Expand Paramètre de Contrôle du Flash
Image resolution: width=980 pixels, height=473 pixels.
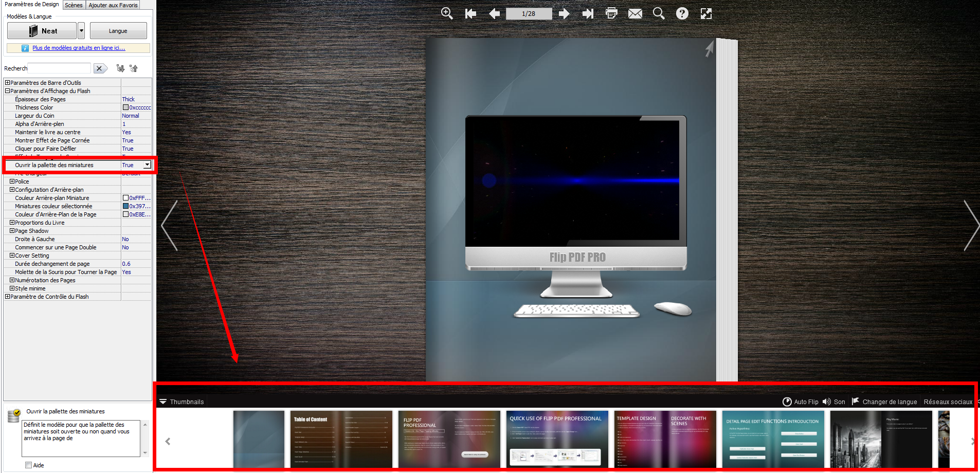pyautogui.click(x=8, y=296)
